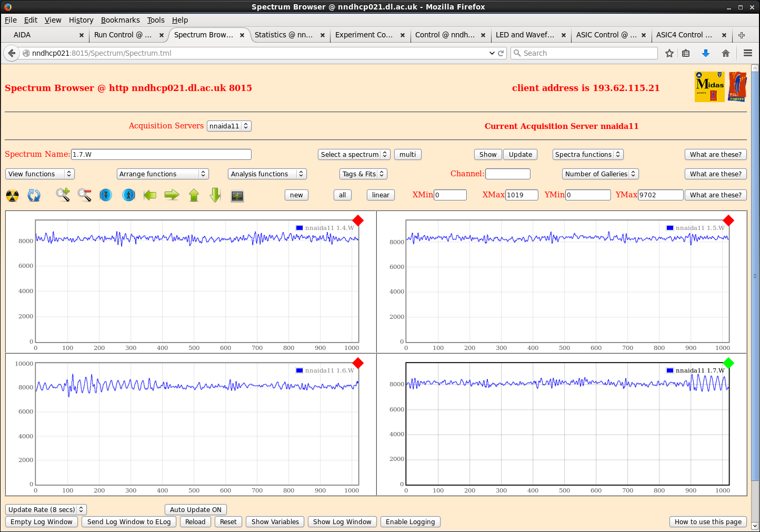Open the Update Rate dropdown
The height and width of the screenshot is (532, 760).
(46, 509)
